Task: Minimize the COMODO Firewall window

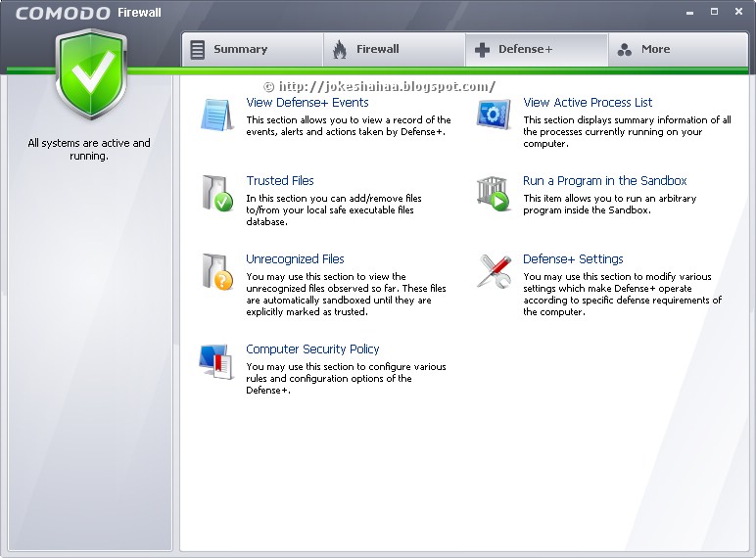Action: (x=690, y=12)
